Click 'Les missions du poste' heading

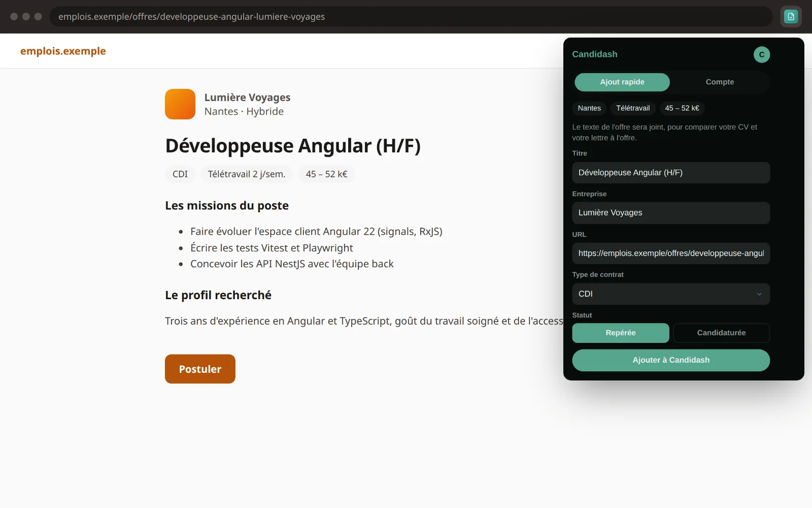coord(227,205)
